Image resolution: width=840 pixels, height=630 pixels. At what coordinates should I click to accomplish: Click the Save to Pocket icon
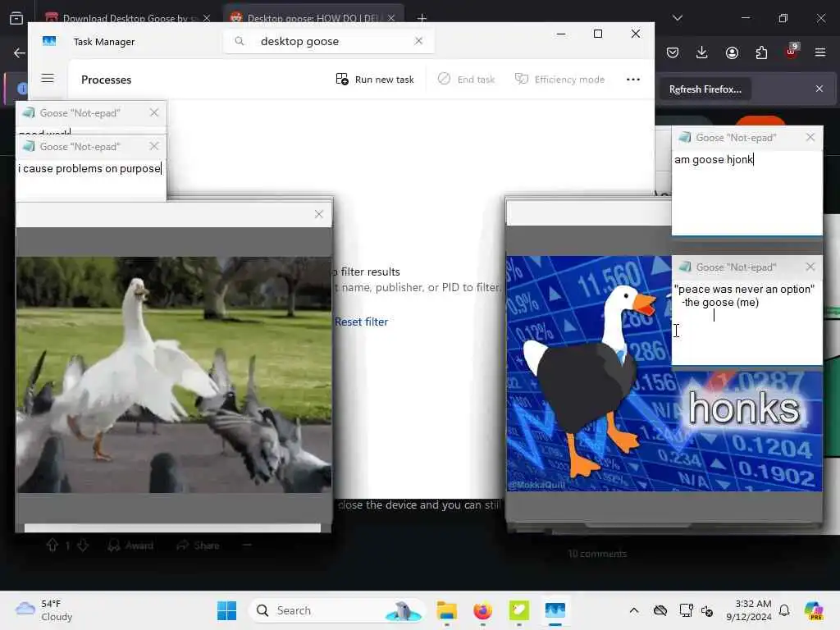click(x=673, y=52)
